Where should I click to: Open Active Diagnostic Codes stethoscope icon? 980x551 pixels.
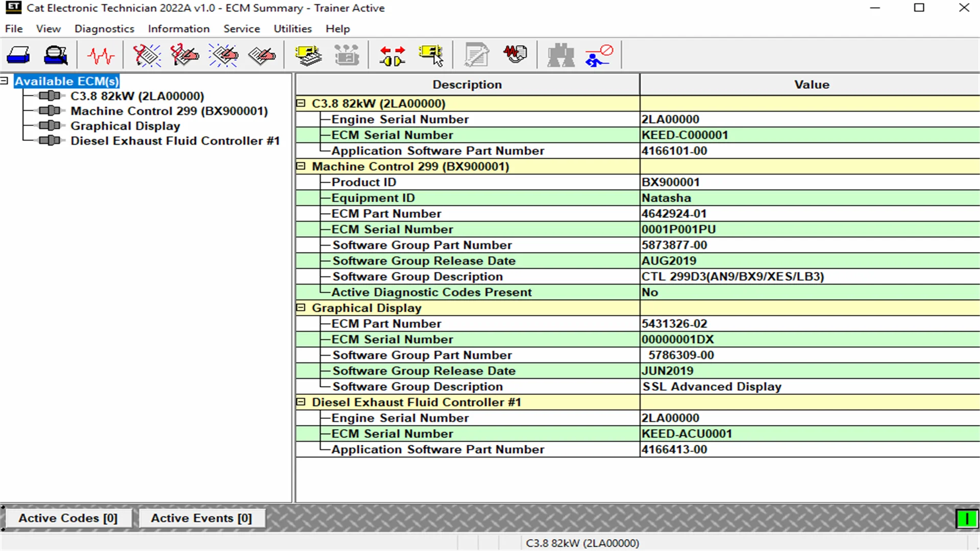[146, 55]
